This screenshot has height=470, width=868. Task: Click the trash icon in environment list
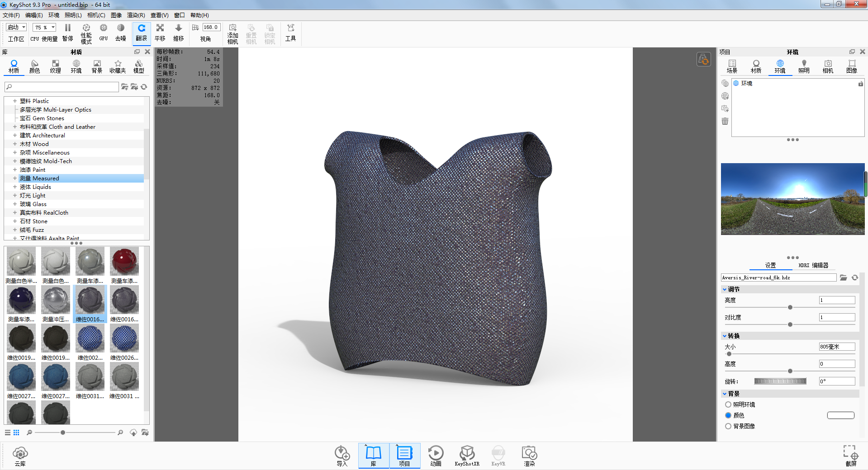(x=725, y=121)
